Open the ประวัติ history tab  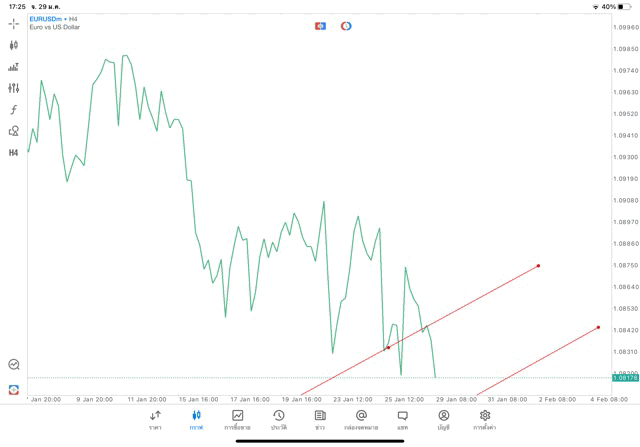click(x=279, y=420)
